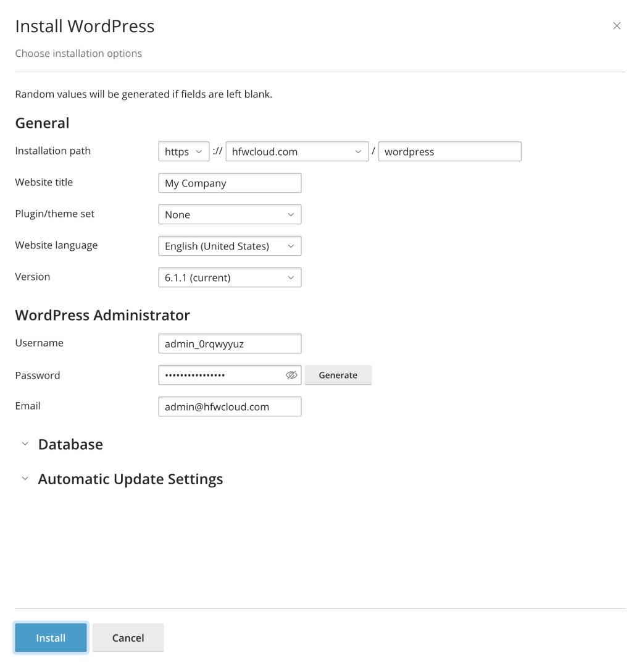Expand the Database section
The height and width of the screenshot is (672, 642).
tap(70, 444)
